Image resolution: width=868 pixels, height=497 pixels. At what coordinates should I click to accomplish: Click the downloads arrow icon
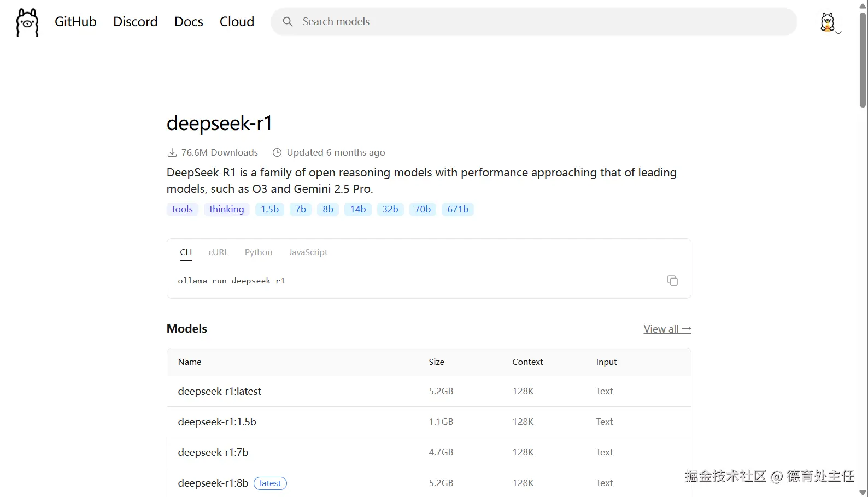coord(172,152)
